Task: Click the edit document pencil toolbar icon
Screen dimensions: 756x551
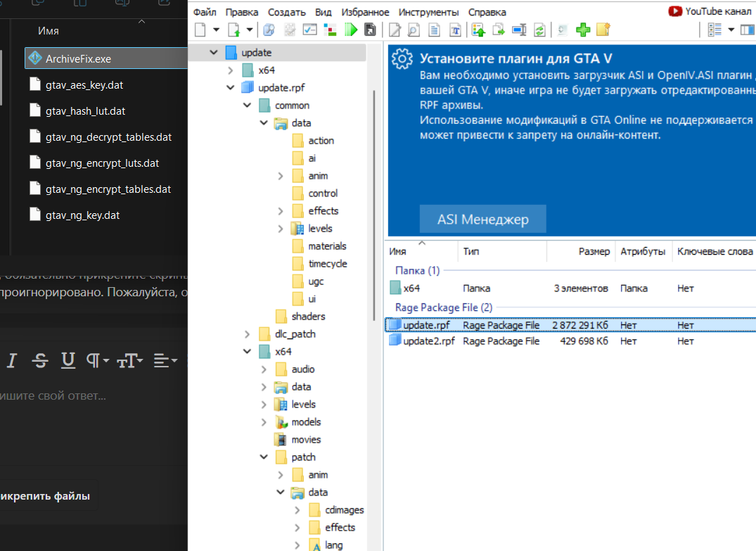Action: coord(395,30)
